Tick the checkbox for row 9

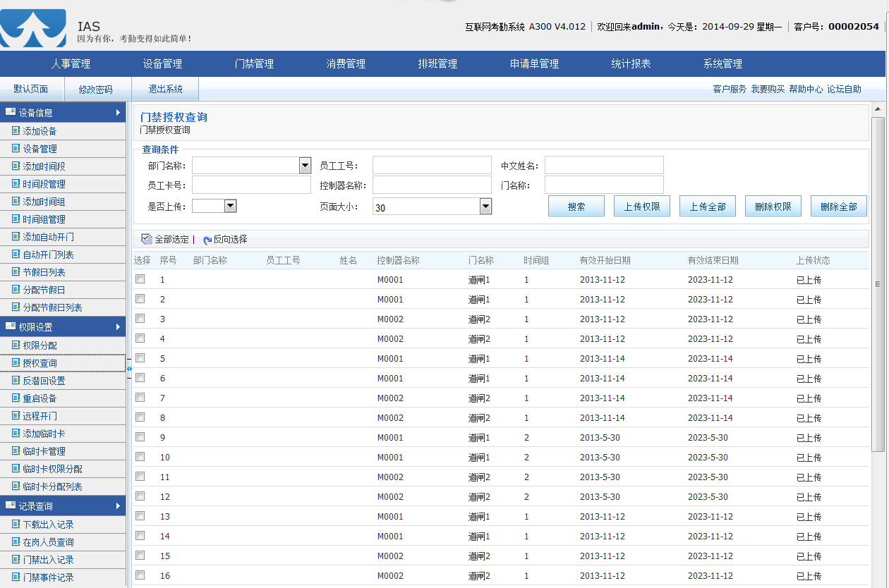[140, 436]
